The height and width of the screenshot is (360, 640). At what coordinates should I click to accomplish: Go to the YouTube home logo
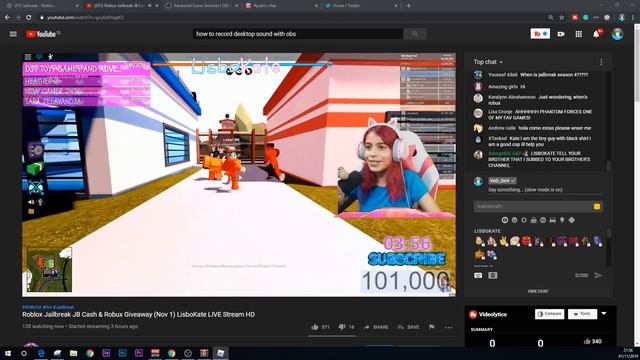click(41, 34)
